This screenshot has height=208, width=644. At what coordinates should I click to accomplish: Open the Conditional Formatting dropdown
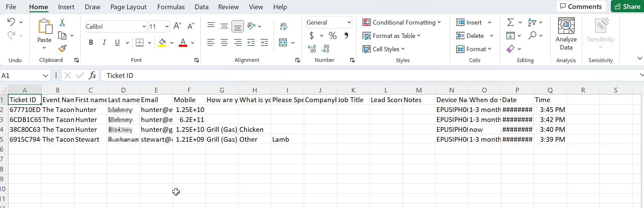(402, 23)
